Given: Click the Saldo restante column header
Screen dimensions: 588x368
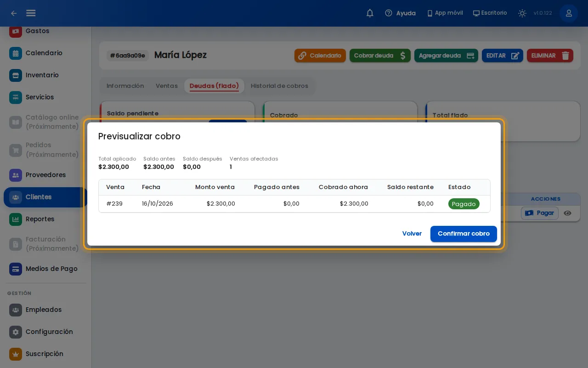Looking at the screenshot, I should click(410, 187).
